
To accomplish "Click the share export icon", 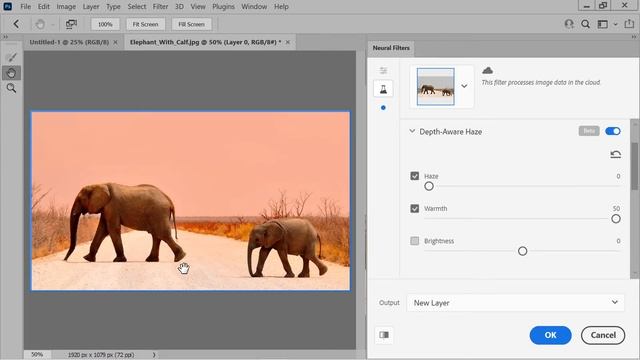I will coord(629,24).
